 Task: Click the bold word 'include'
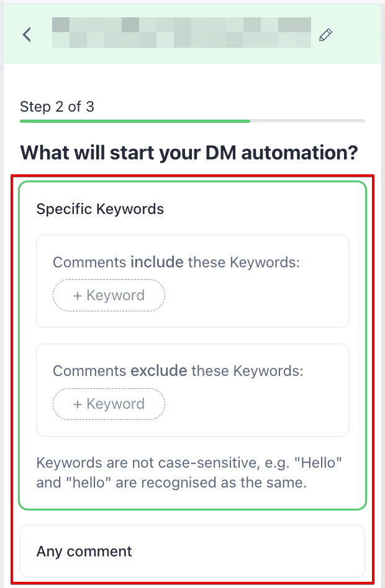click(x=157, y=262)
